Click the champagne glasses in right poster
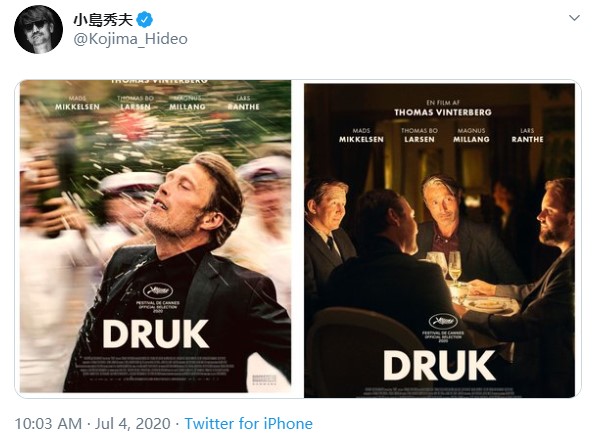Viewport: 595px width, 435px height. click(x=446, y=267)
